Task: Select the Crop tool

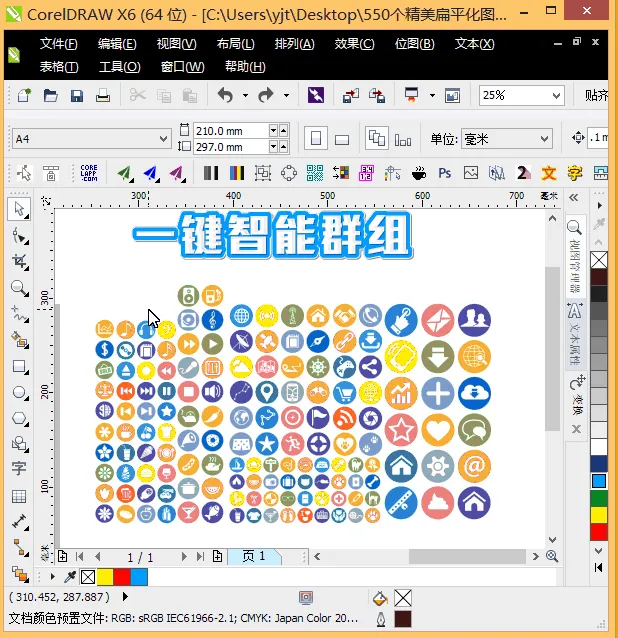Action: (19, 262)
